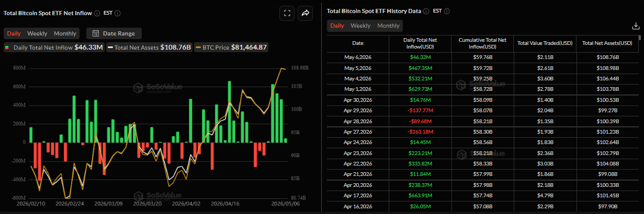Switch chart to Weekly view
644x214 pixels.
pyautogui.click(x=37, y=33)
